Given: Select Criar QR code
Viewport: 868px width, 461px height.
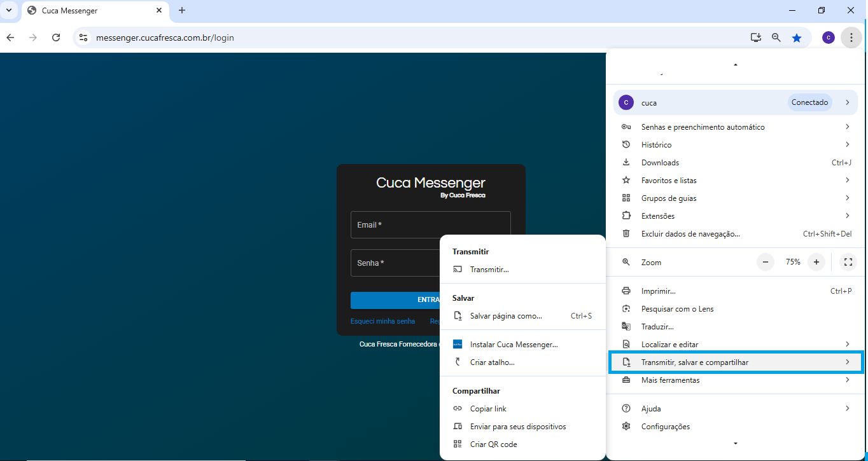Looking at the screenshot, I should point(522,444).
